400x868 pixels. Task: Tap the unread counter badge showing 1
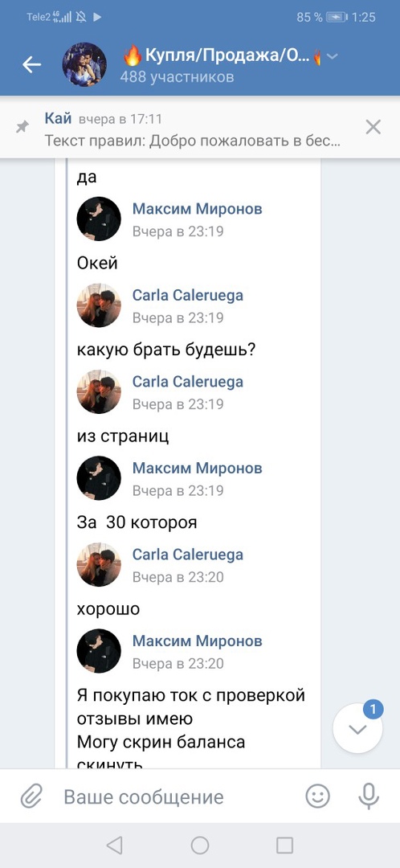click(x=373, y=709)
